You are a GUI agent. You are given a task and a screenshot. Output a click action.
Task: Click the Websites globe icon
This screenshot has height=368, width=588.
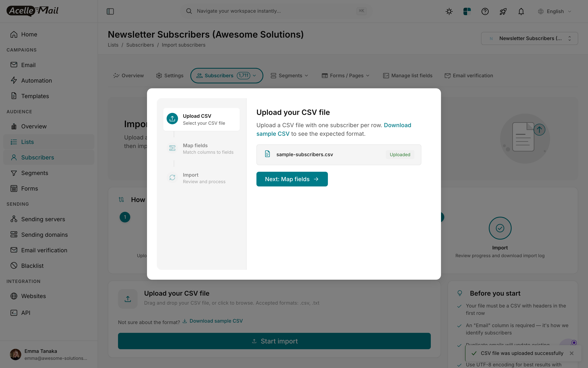coord(14,296)
